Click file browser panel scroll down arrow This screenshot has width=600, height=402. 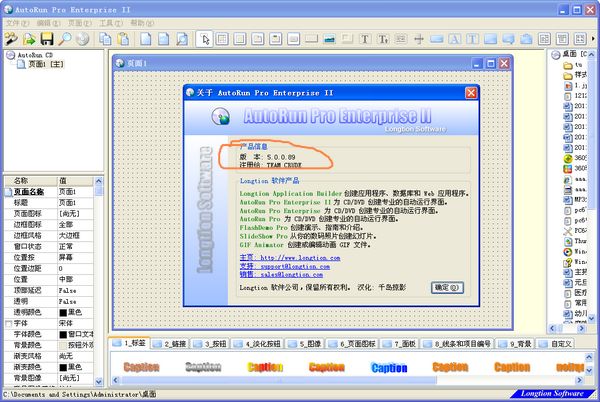click(591, 318)
